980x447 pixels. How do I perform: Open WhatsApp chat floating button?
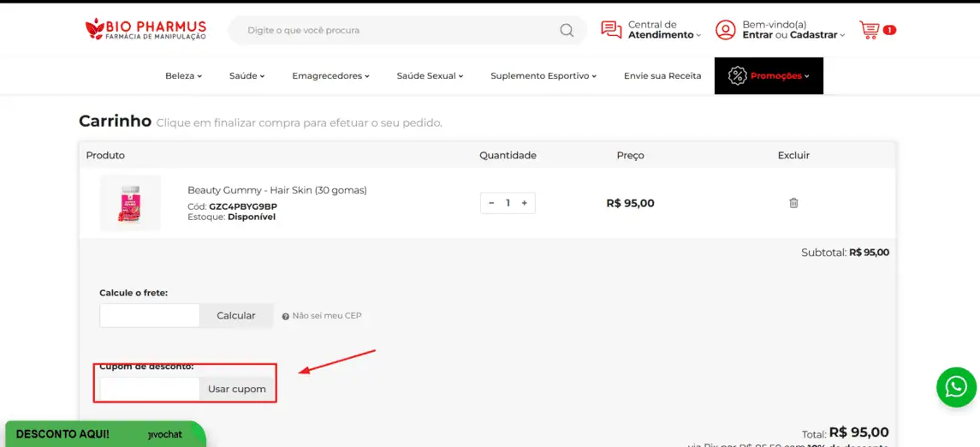[x=956, y=387]
